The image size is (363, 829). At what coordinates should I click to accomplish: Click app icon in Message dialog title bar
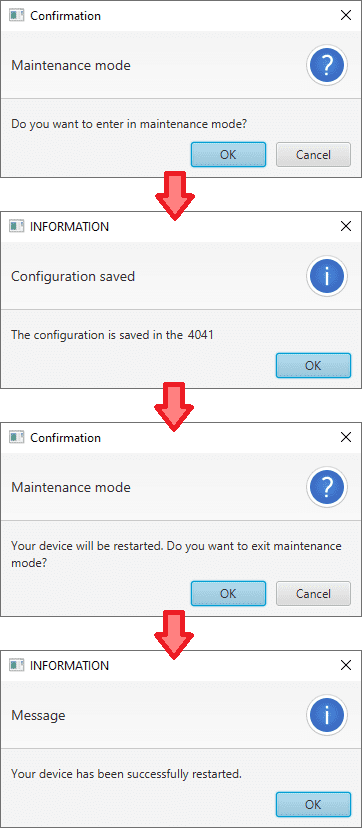click(x=17, y=665)
